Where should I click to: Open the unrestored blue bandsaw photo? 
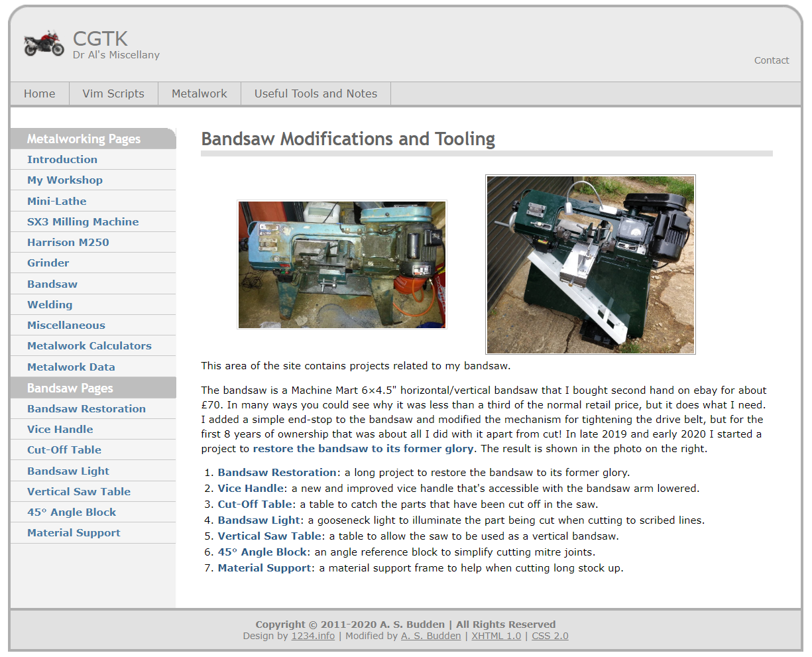(x=342, y=265)
